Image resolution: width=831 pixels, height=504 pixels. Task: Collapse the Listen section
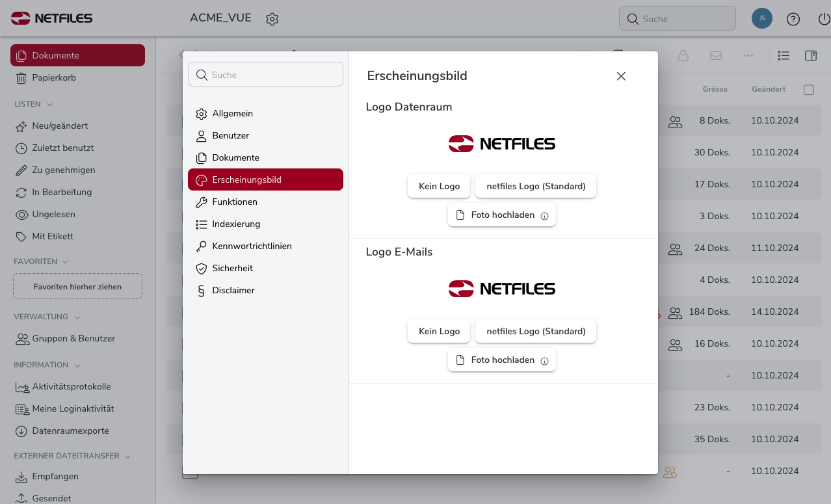click(x=50, y=104)
